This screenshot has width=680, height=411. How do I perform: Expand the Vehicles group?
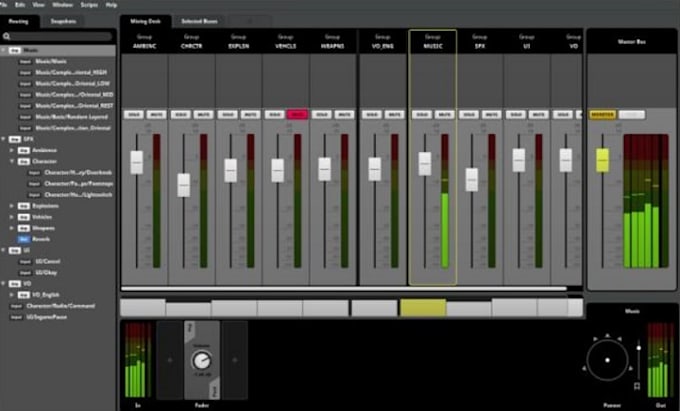12,217
